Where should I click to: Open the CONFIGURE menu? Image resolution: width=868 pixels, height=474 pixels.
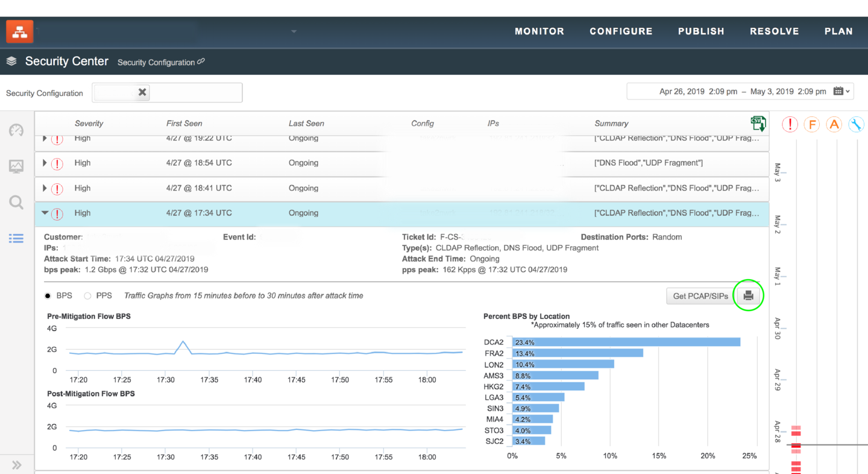[x=621, y=31]
